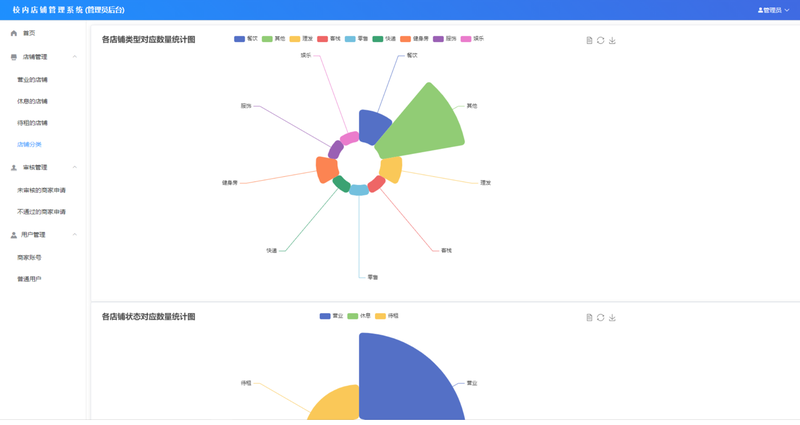Click the yellow 理发 slice of the type chart
800x425 pixels.
392,169
